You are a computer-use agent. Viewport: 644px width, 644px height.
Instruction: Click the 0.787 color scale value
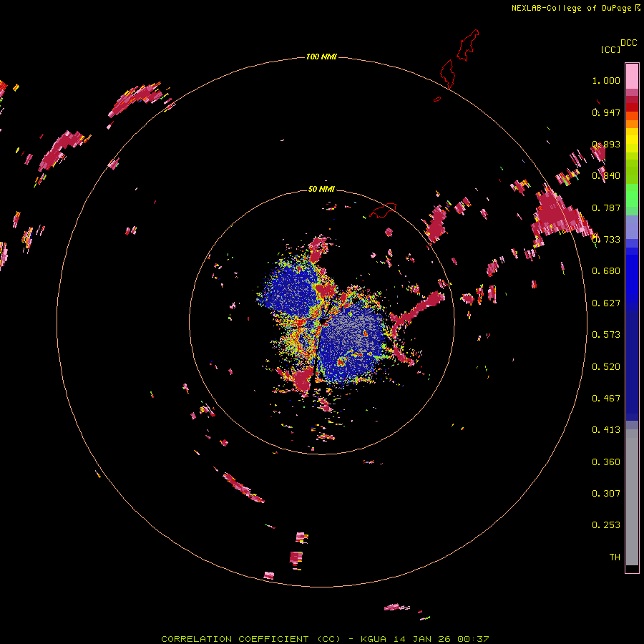click(606, 208)
